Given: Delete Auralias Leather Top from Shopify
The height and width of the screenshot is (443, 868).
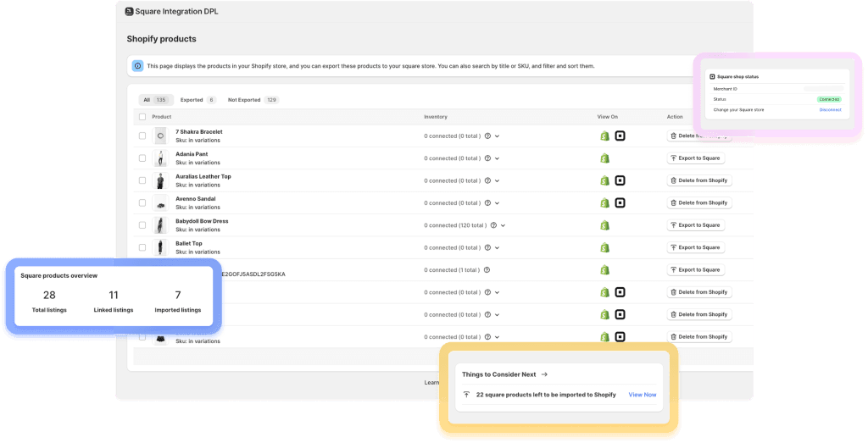Looking at the screenshot, I should click(699, 181).
